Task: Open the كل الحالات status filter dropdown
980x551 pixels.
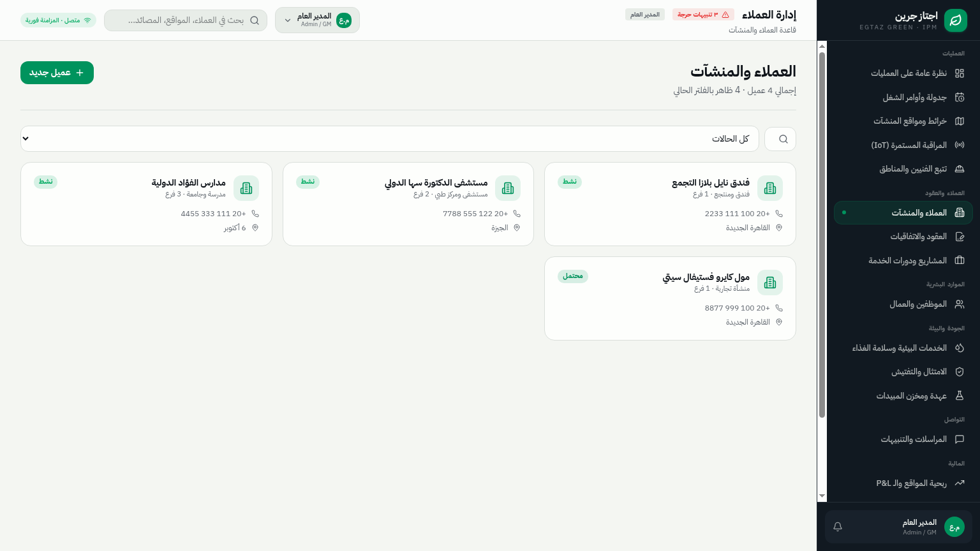Action: tap(390, 139)
